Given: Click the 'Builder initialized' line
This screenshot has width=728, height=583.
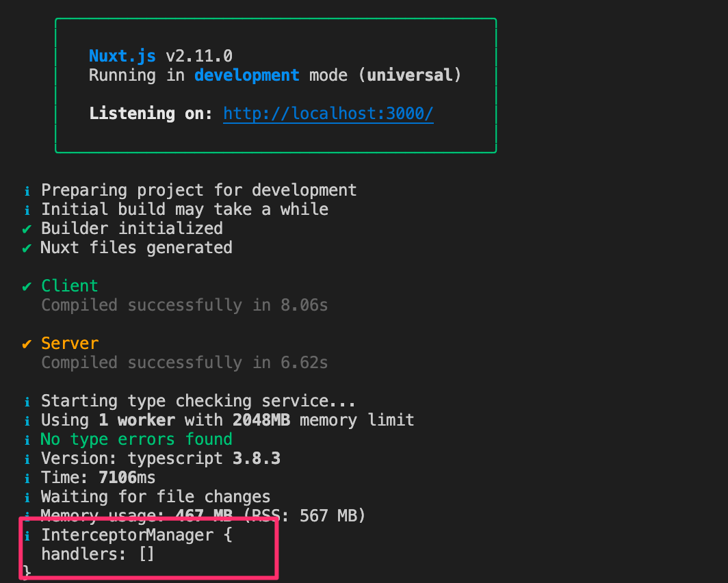Looking at the screenshot, I should pyautogui.click(x=132, y=229).
